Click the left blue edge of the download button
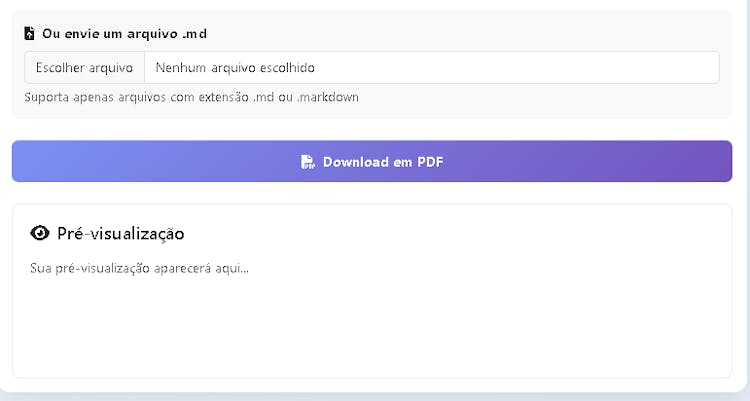 [22, 161]
